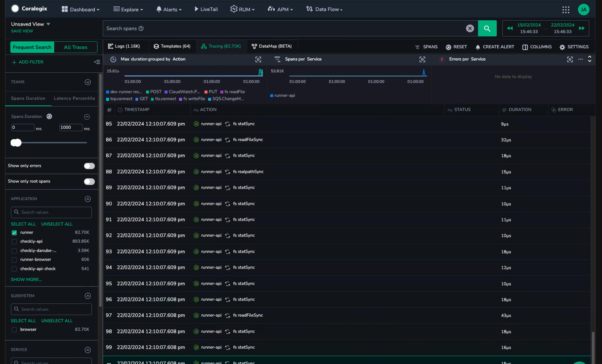Shift time range forward with fast-forward arrows
602x364 pixels.
point(582,28)
